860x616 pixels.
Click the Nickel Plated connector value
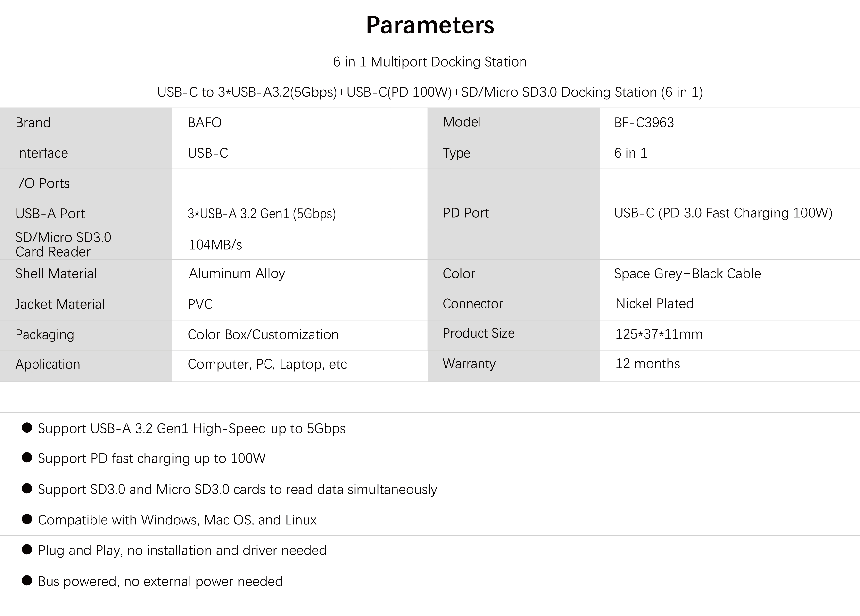click(654, 303)
